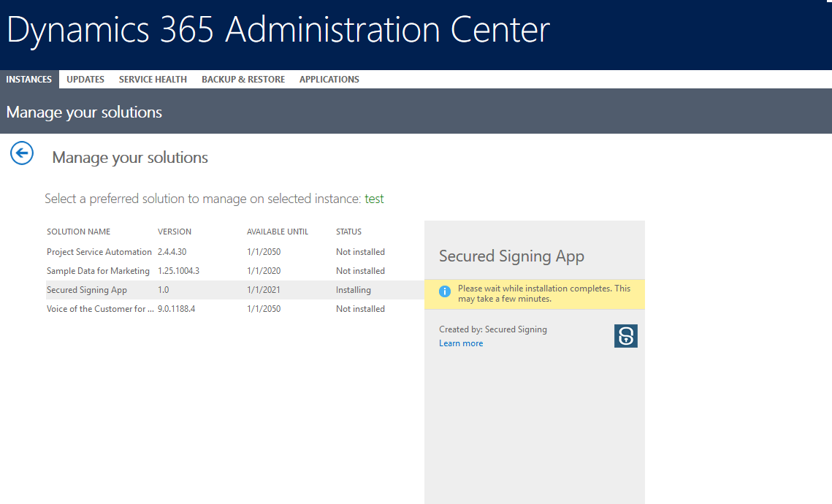Select Voice of the Customer solution
This screenshot has height=504, width=832.
(98, 309)
